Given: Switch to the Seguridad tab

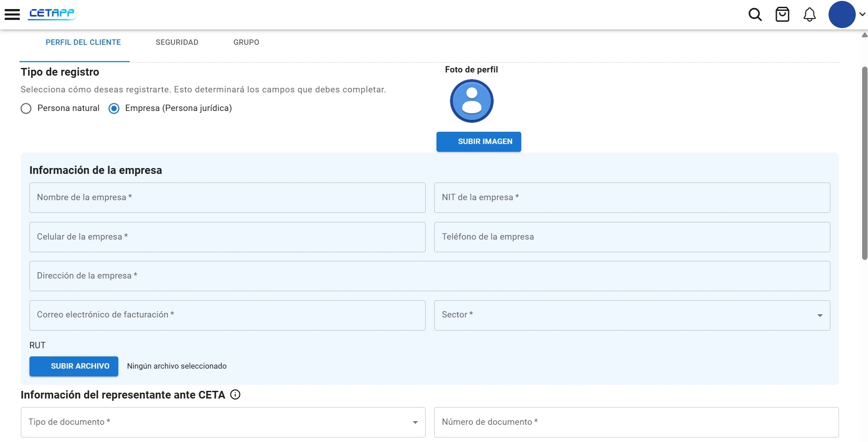Looking at the screenshot, I should coord(177,42).
